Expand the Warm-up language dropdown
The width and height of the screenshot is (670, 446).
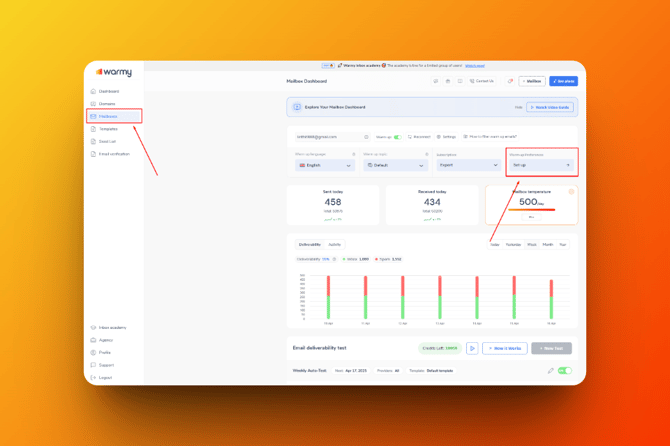pos(325,165)
